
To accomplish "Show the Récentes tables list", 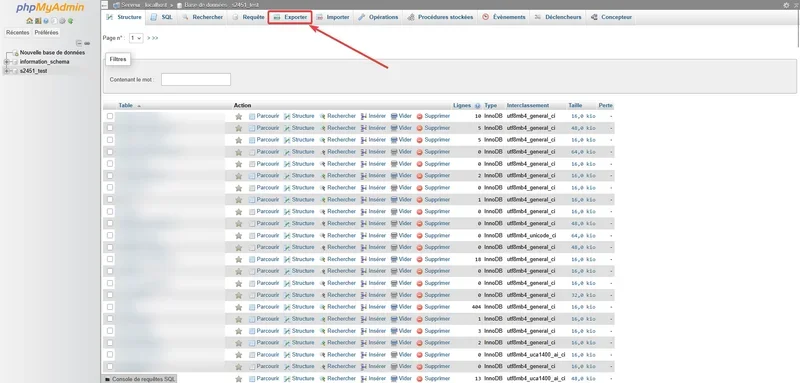I will (x=17, y=33).
